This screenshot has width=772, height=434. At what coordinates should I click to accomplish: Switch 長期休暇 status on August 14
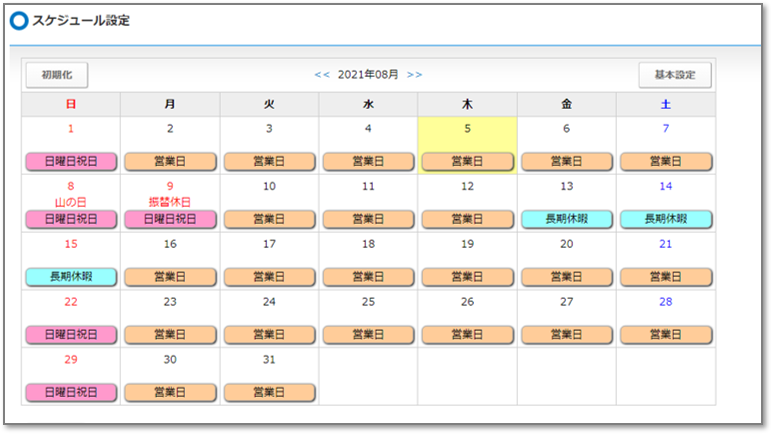tap(665, 218)
